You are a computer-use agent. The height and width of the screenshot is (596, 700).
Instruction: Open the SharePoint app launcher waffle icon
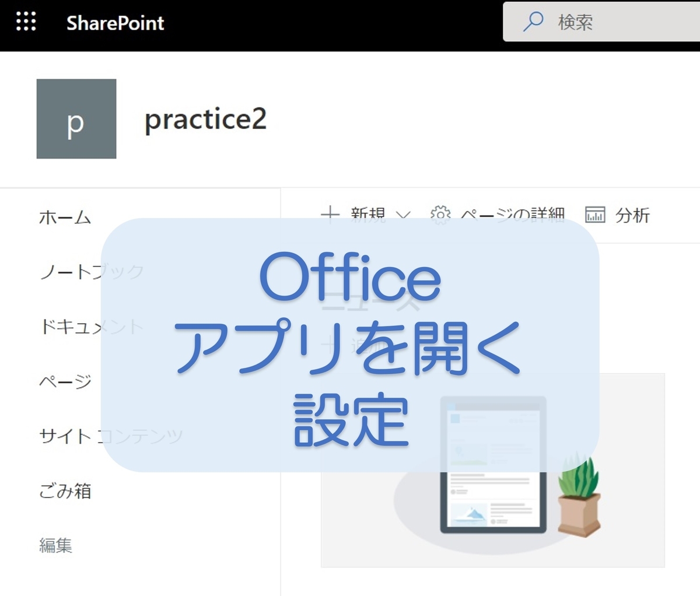[26, 22]
